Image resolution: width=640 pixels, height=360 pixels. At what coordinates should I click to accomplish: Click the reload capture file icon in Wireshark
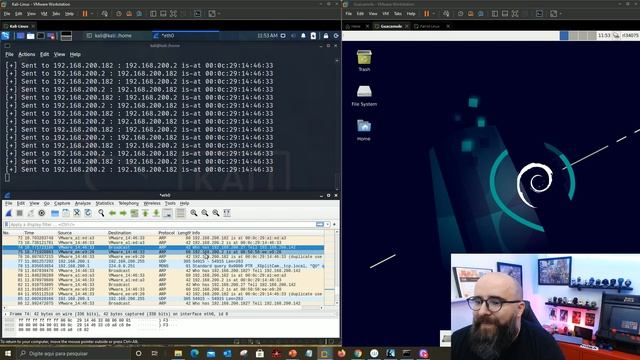(x=88, y=213)
